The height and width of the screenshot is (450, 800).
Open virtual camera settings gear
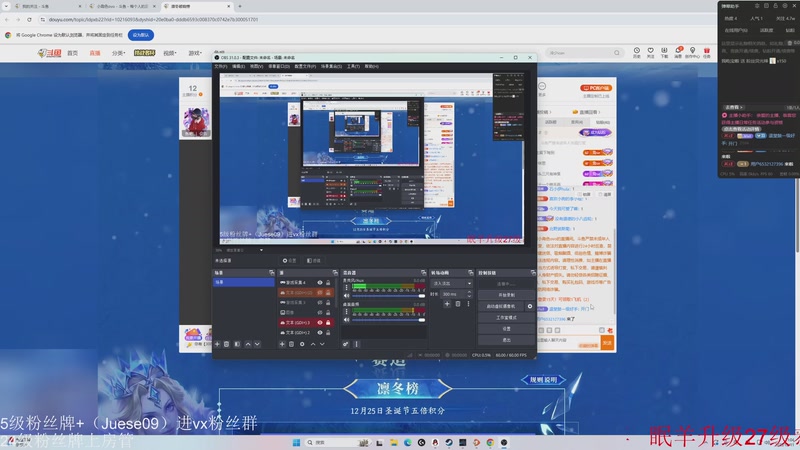(x=530, y=307)
